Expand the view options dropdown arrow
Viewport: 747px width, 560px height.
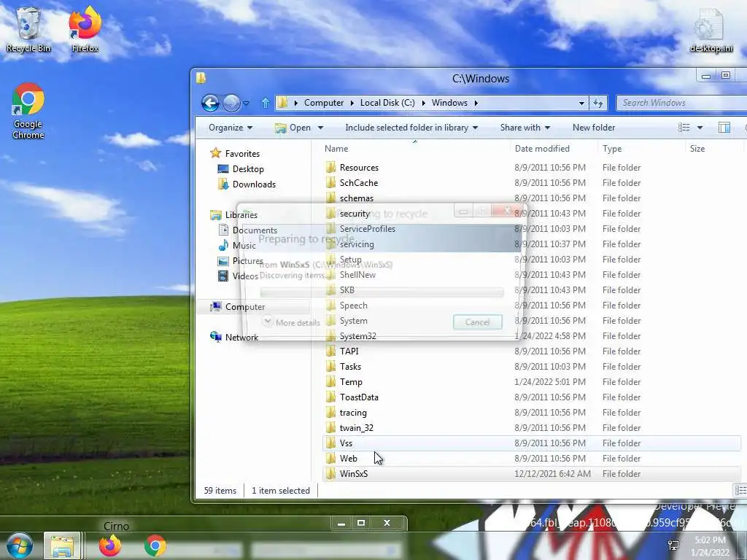(700, 128)
